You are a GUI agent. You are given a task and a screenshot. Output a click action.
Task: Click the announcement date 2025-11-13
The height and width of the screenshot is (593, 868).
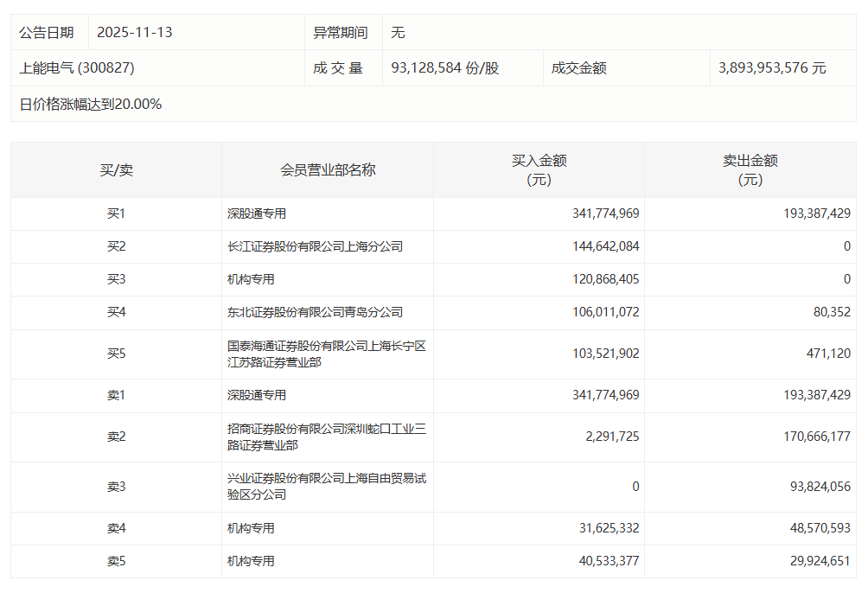coord(135,33)
